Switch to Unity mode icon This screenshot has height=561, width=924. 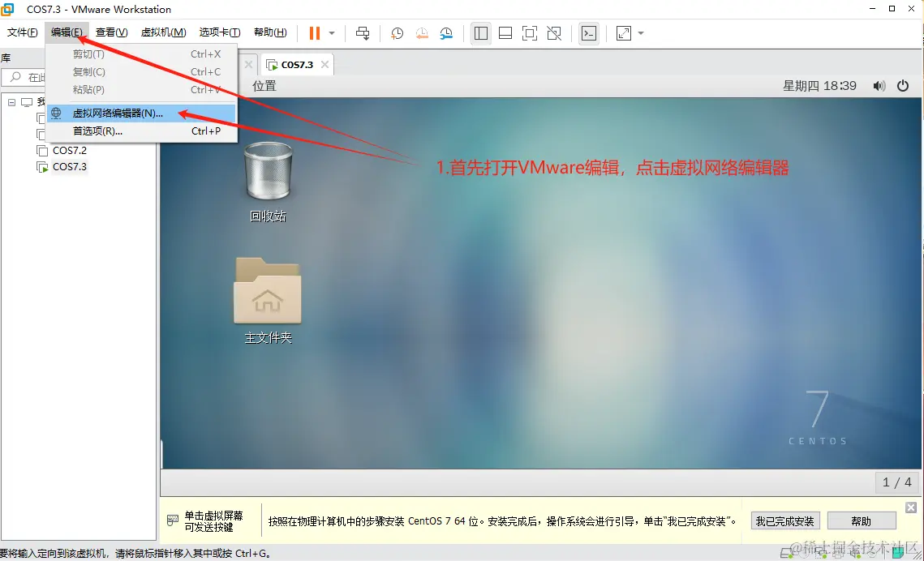(554, 33)
